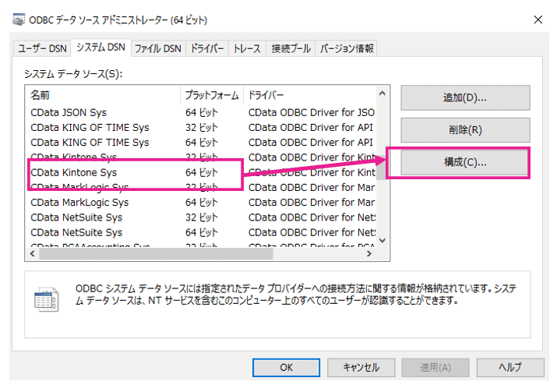Viewport: 557px width, 392px height.
Task: Select the システム DSN tab
Action: coord(101,48)
